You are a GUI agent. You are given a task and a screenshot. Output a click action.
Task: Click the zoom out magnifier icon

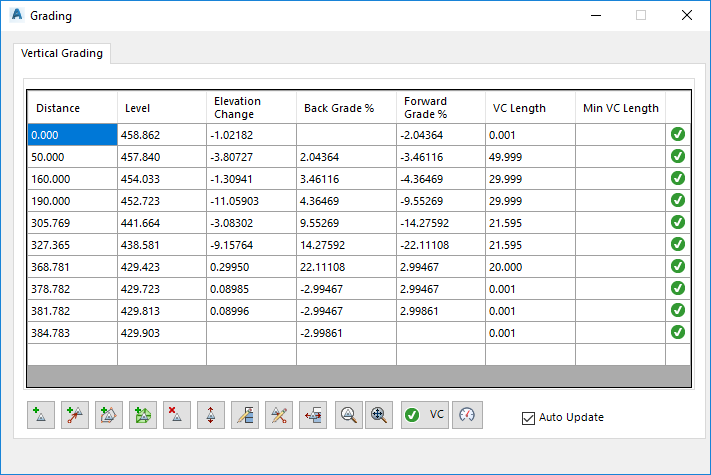(347, 415)
